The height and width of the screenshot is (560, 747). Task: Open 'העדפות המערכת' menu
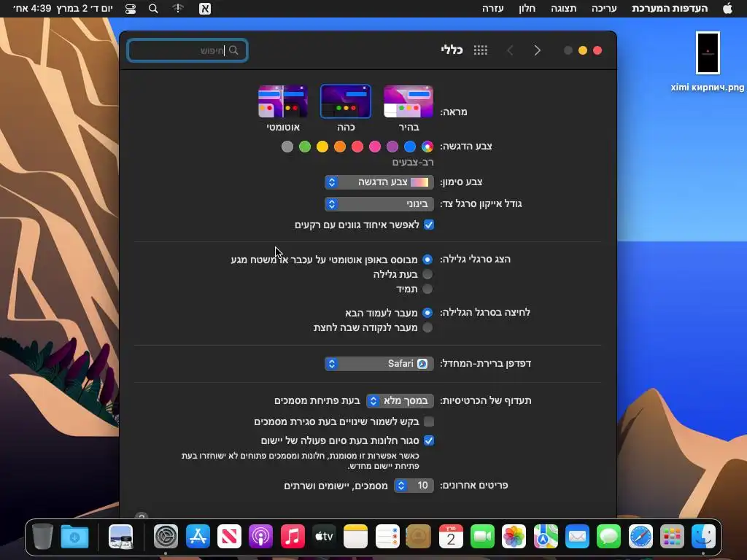coord(670,9)
